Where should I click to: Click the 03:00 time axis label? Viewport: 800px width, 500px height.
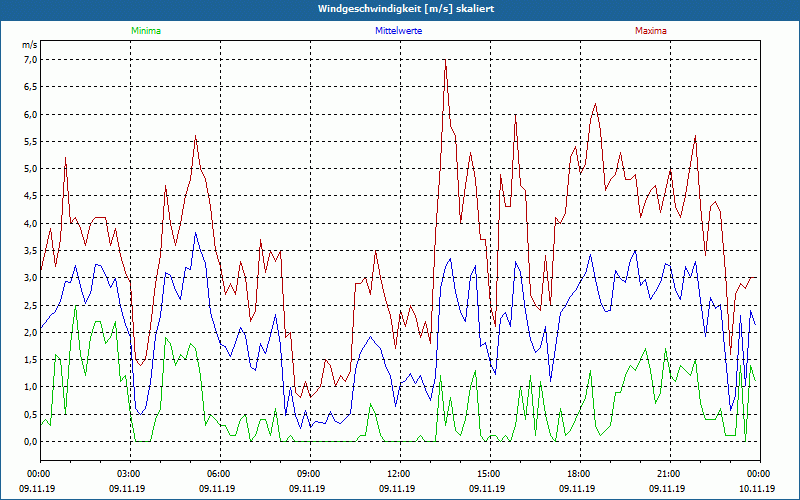[128, 474]
